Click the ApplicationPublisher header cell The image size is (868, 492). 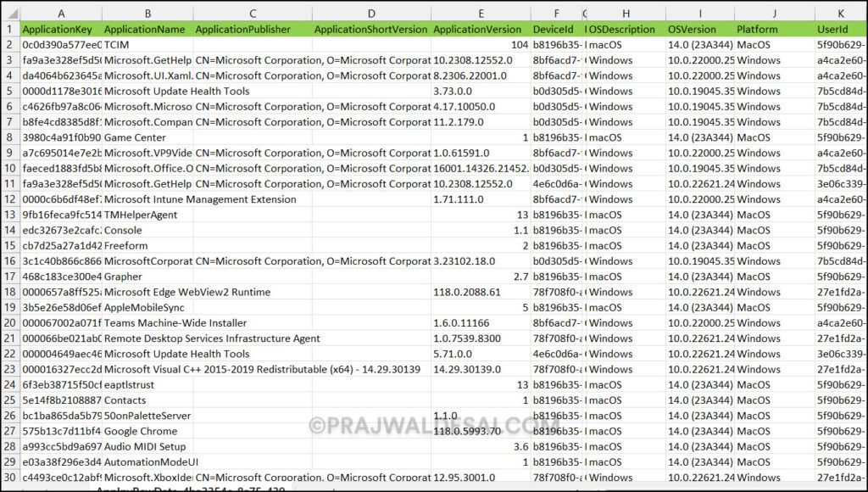coord(253,30)
